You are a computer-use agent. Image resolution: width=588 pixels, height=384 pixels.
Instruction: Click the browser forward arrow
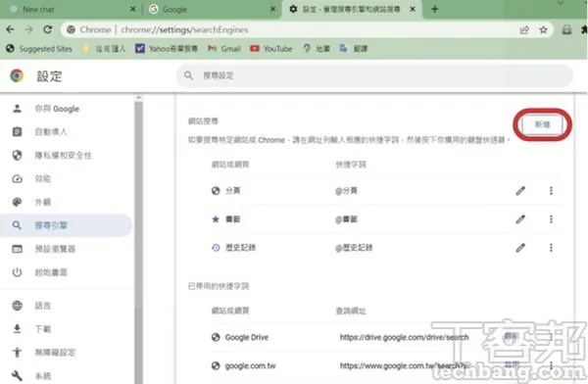coord(28,29)
